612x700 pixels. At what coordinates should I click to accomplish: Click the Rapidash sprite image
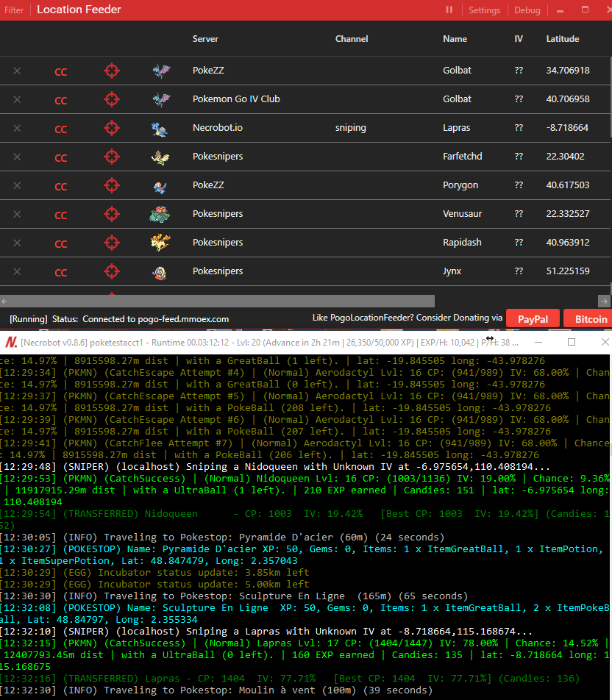pyautogui.click(x=160, y=243)
